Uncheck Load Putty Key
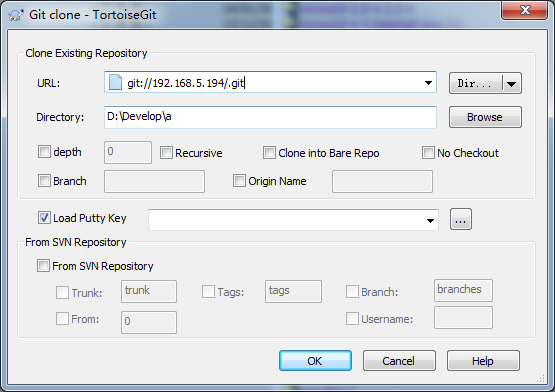 tap(44, 218)
